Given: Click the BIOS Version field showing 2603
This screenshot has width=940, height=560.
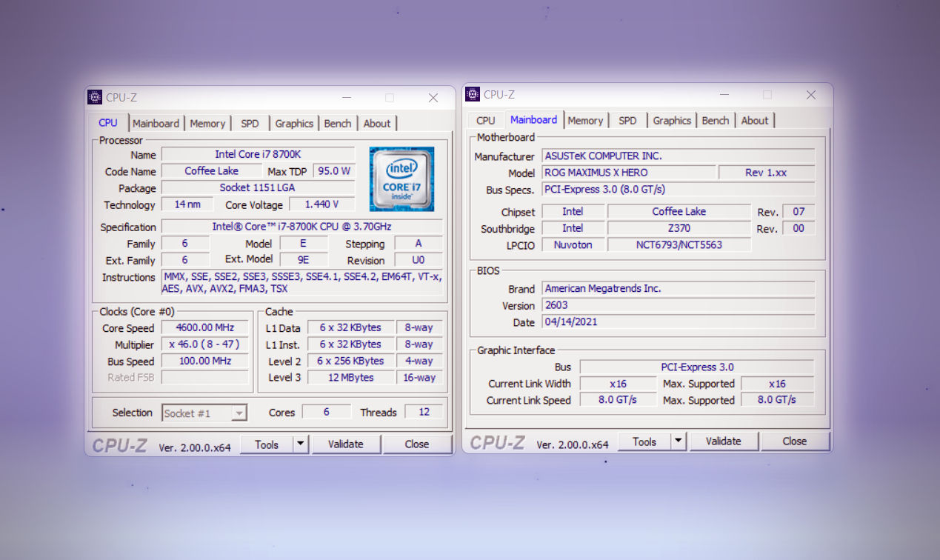Looking at the screenshot, I should (x=679, y=304).
